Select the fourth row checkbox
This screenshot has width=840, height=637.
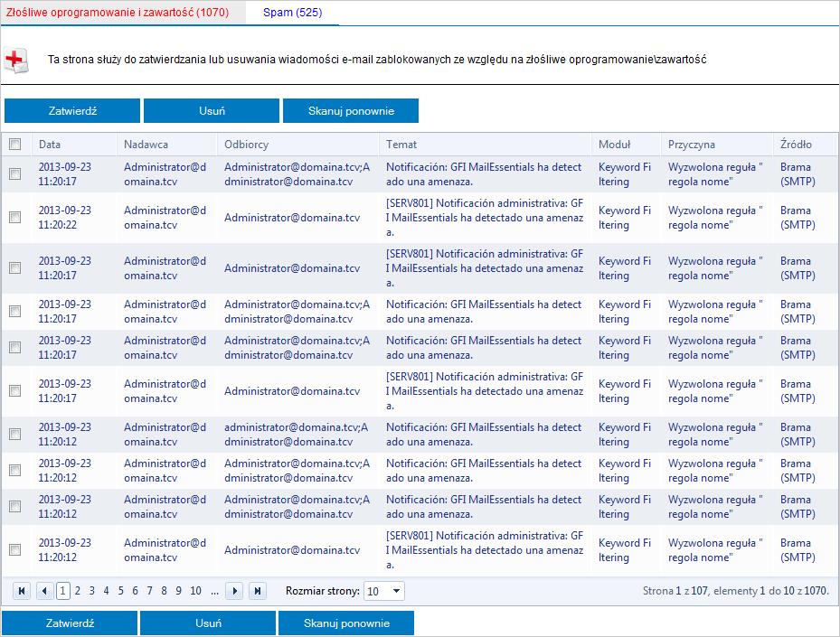(x=15, y=311)
